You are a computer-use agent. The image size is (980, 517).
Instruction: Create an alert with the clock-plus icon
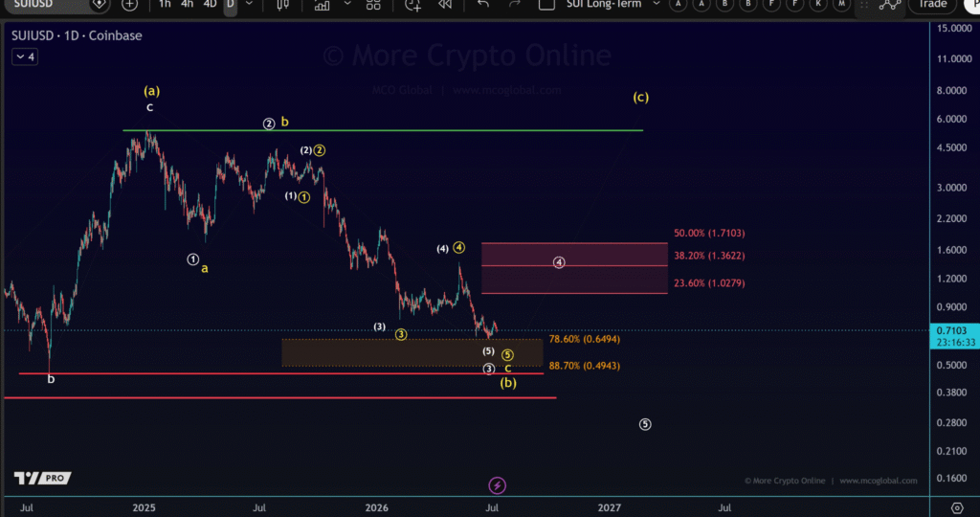tap(412, 5)
